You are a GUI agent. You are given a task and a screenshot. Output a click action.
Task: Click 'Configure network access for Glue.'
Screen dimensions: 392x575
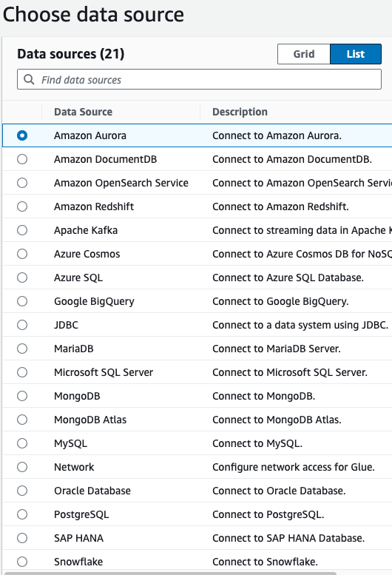pos(294,467)
